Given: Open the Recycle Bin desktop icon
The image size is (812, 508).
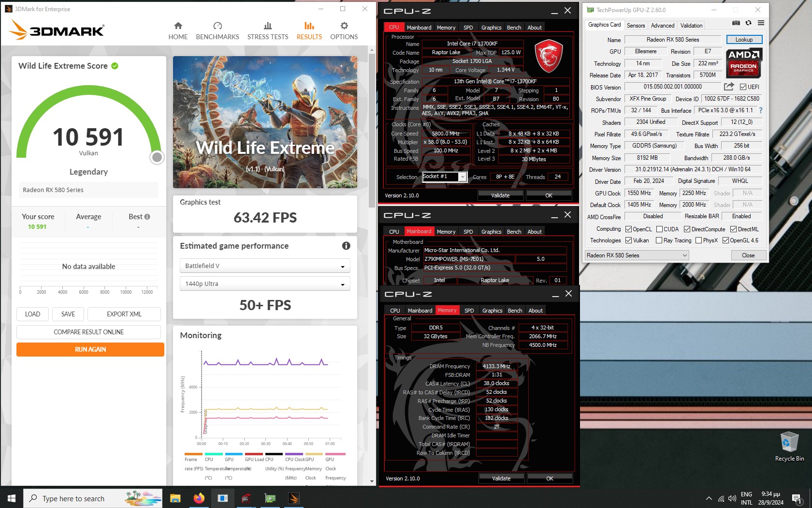Looking at the screenshot, I should [x=789, y=447].
